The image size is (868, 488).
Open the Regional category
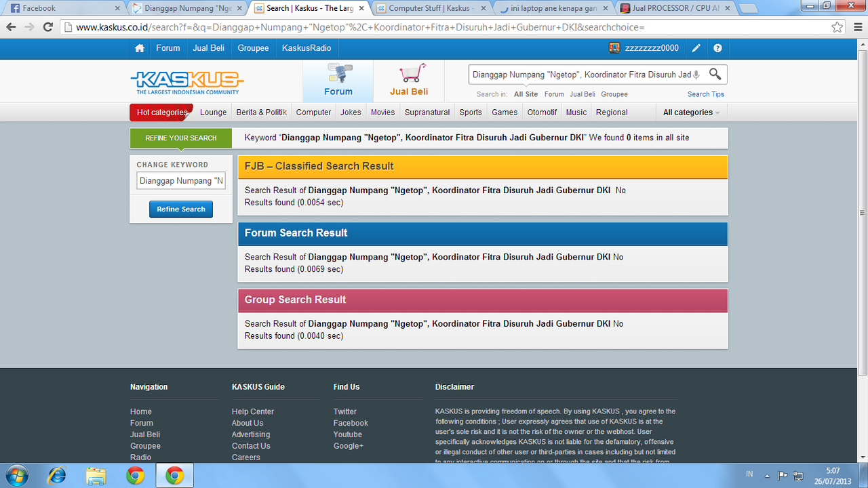612,113
